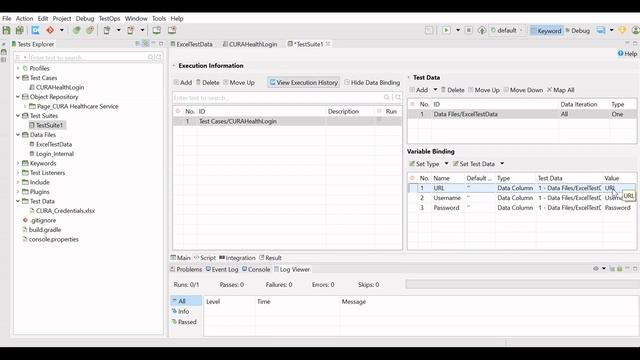This screenshot has width=640, height=360.
Task: Click the Save All toolbar icon
Action: 19,30
